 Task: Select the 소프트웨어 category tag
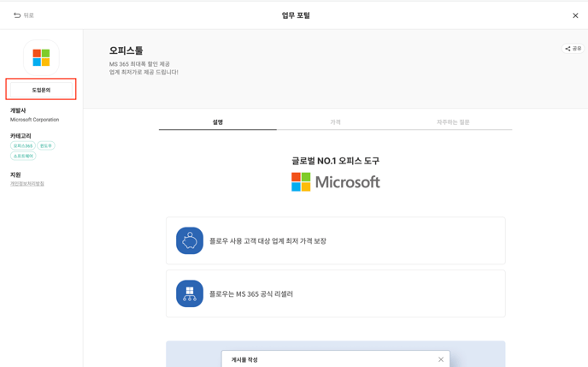click(23, 156)
